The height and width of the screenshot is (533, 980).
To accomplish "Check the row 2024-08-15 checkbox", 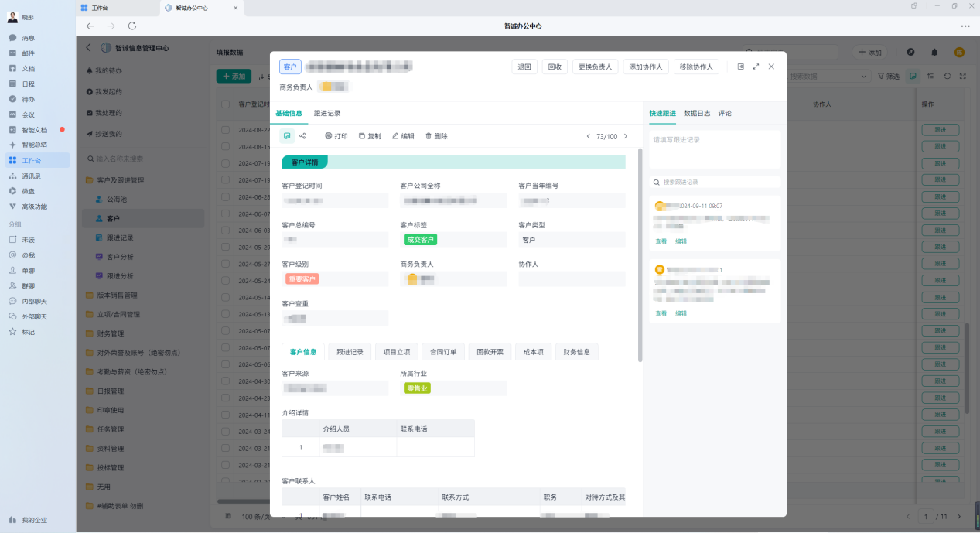I will tap(226, 146).
